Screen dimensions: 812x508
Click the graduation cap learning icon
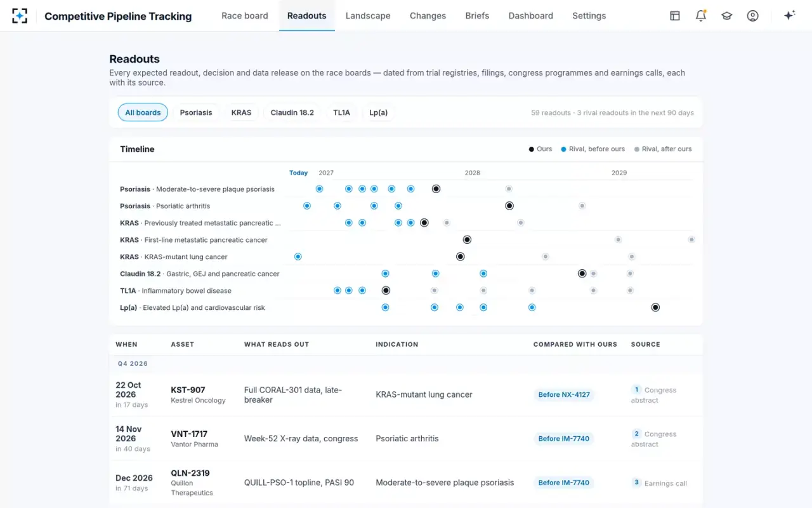(727, 16)
